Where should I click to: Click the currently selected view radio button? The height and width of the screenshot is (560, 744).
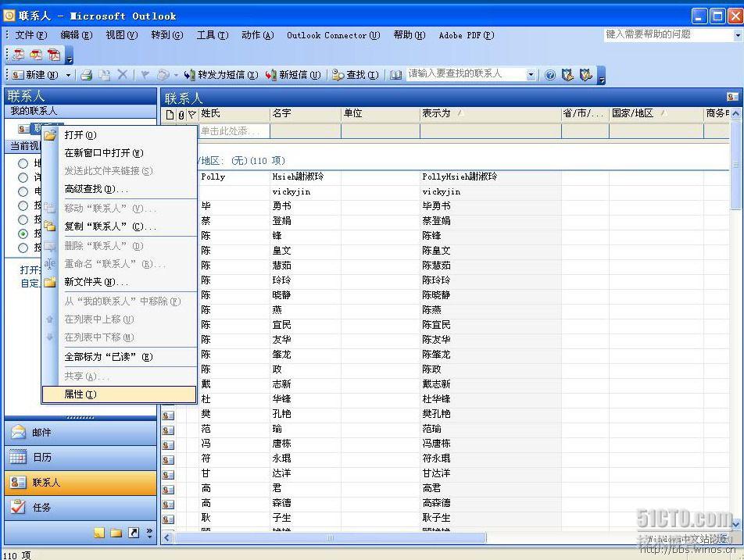click(x=23, y=234)
